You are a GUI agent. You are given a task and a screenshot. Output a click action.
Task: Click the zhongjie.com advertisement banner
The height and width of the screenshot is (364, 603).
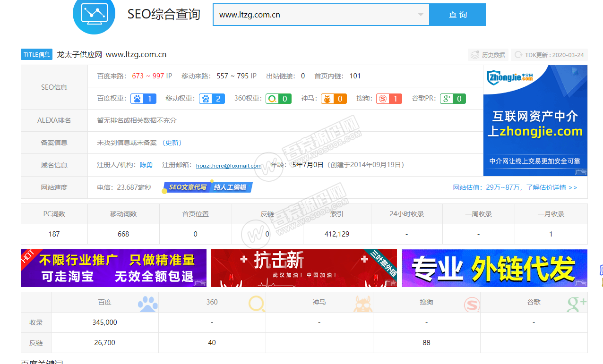click(x=535, y=121)
